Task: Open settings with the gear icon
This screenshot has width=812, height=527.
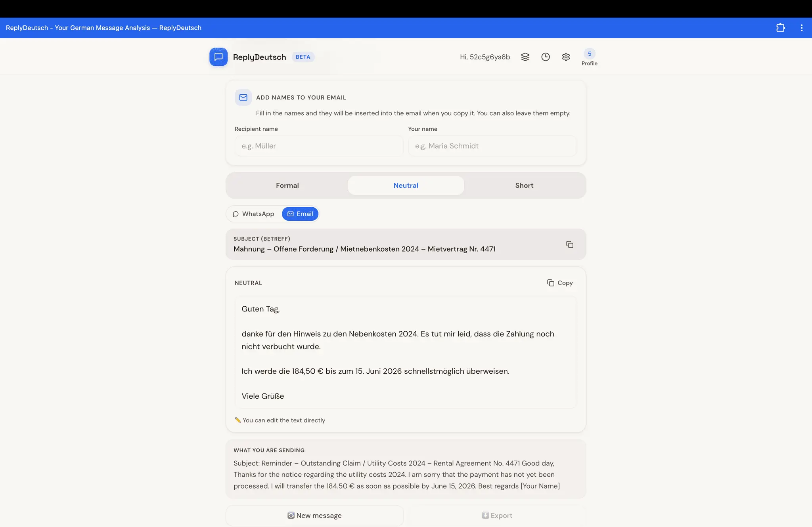Action: point(566,57)
